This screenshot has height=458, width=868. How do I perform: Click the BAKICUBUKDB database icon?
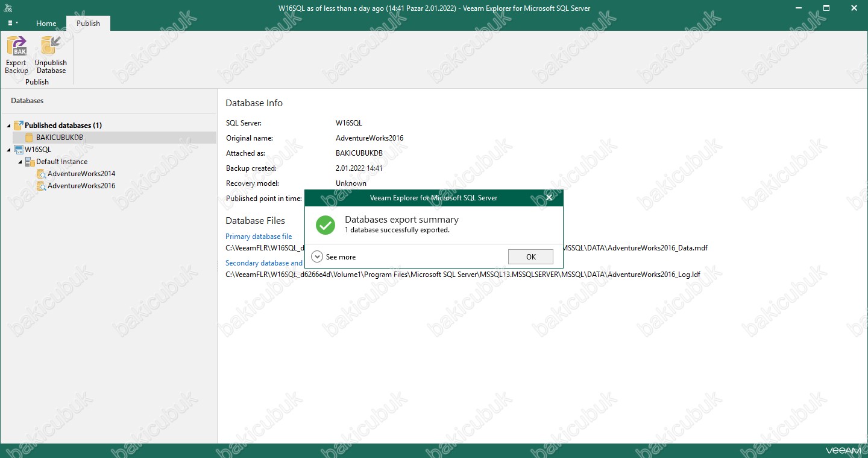[x=30, y=138]
